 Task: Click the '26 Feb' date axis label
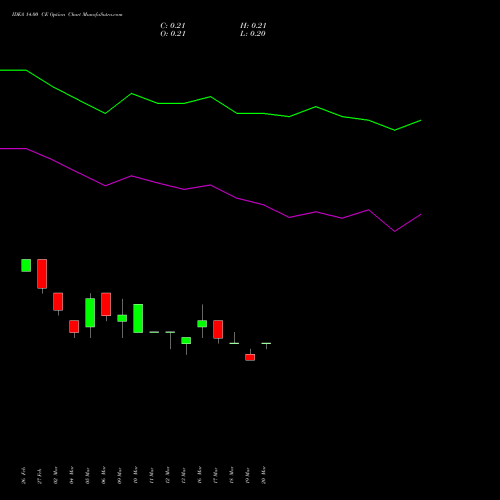(x=24, y=475)
